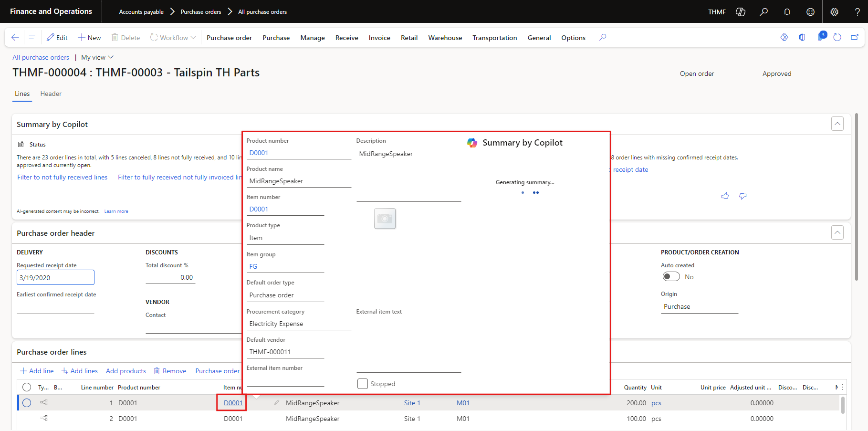Open the Manage ribbon tab

click(313, 38)
